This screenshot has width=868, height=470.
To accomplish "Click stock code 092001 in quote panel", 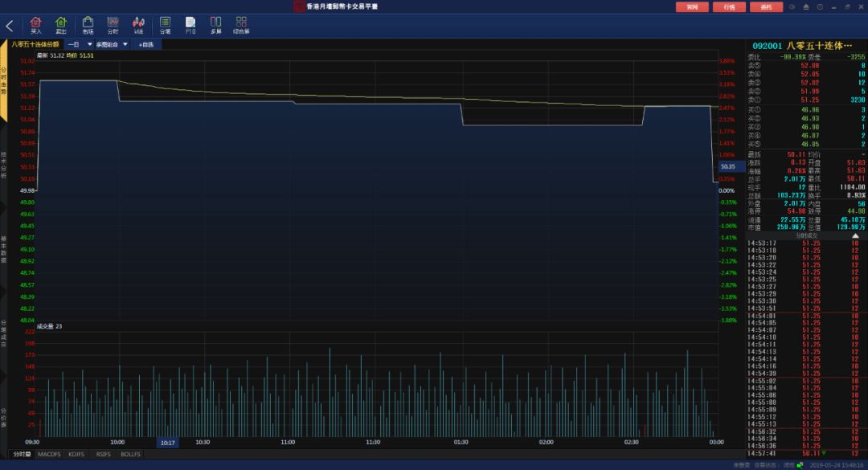I will 767,46.
